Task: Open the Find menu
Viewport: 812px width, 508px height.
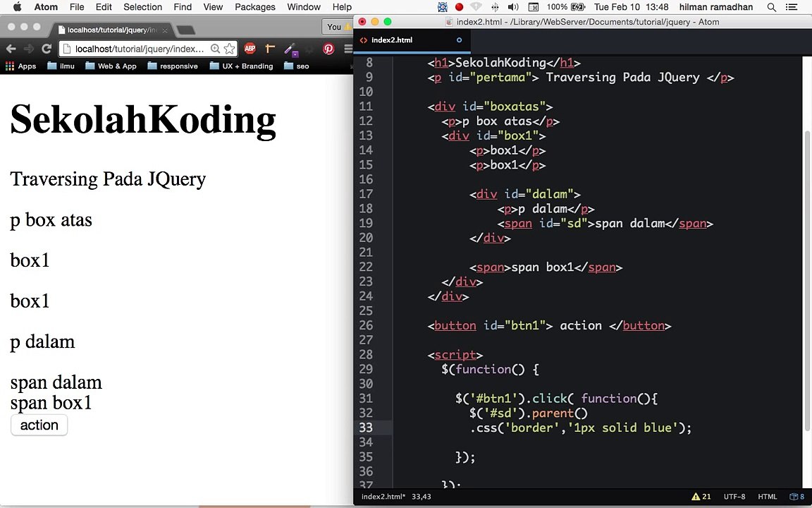Action: click(183, 7)
